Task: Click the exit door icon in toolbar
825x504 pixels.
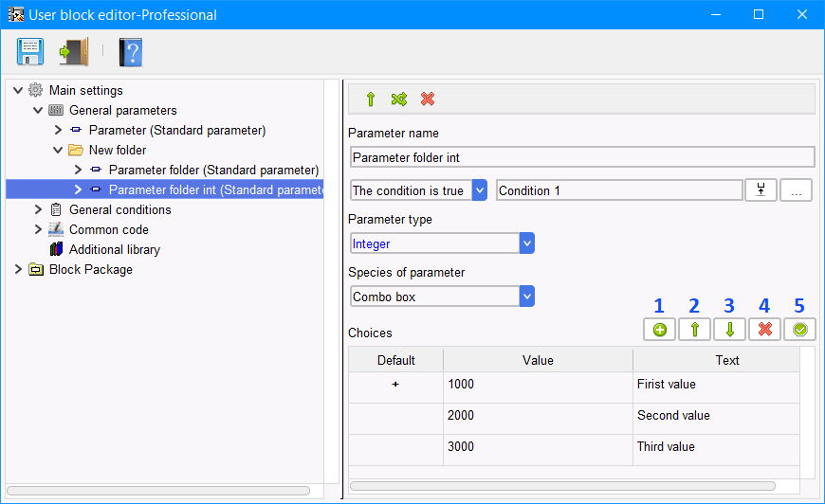Action: click(74, 51)
